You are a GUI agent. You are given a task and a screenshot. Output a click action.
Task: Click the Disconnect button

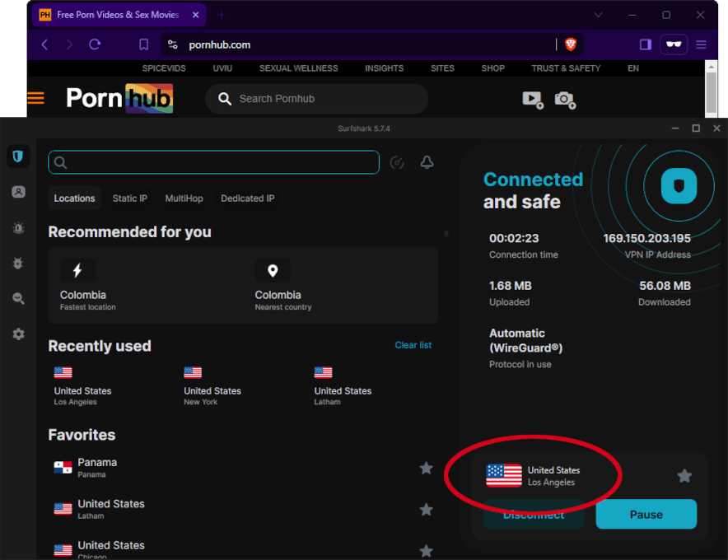coord(534,514)
